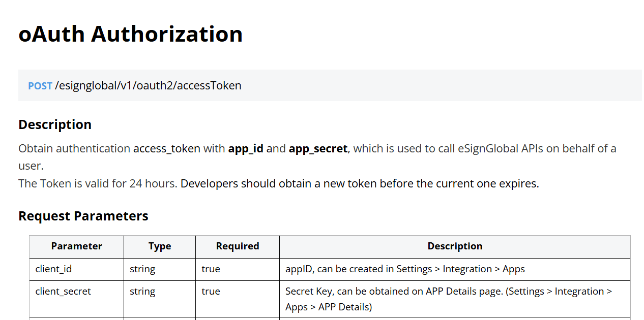This screenshot has height=320, width=644.
Task: Click the bold app_secret term
Action: [318, 149]
